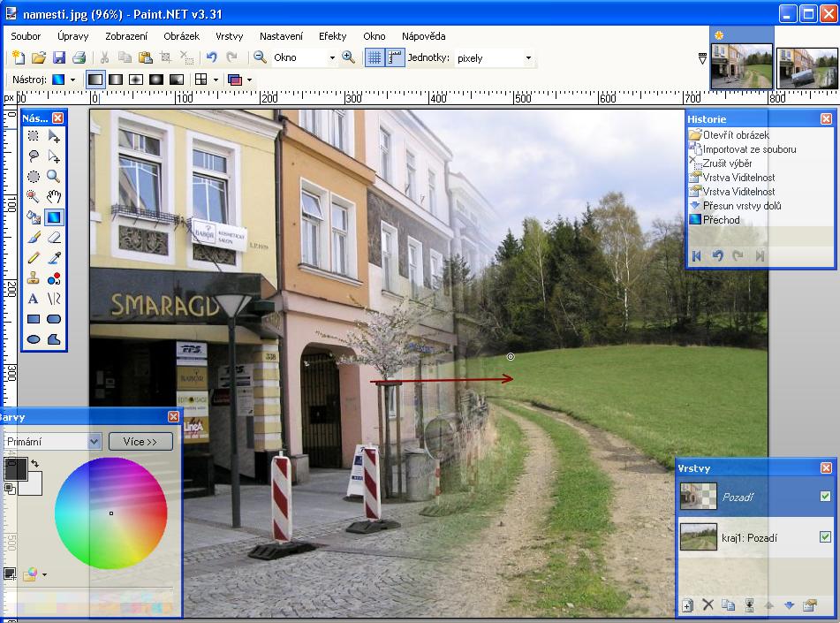840x623 pixels.
Task: Select Přesun vrstvy dolů history entry
Action: tap(741, 206)
